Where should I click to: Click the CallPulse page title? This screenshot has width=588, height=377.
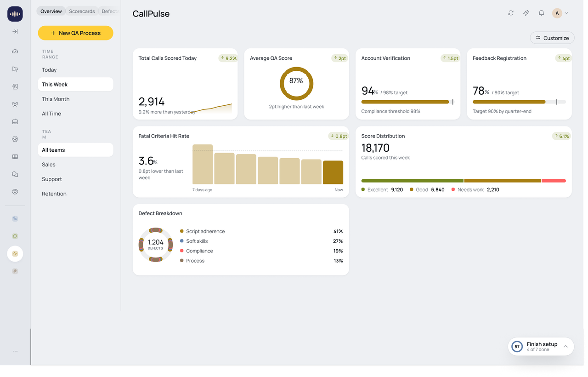151,14
